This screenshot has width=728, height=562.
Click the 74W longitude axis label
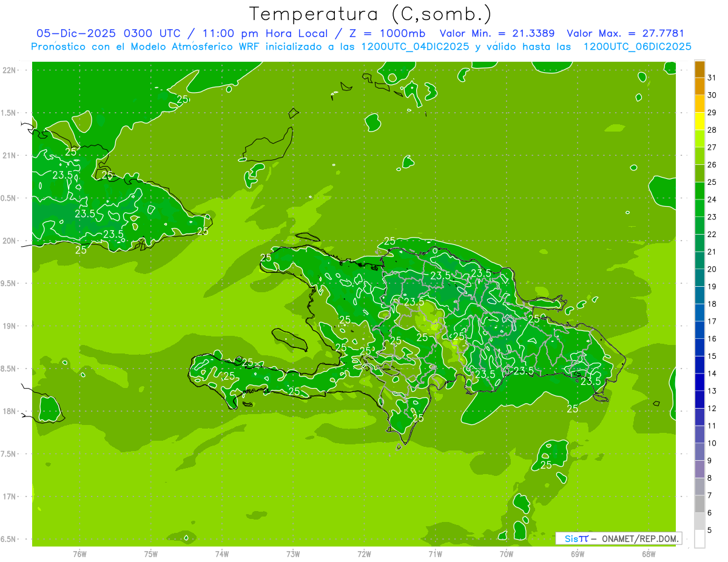point(222,554)
